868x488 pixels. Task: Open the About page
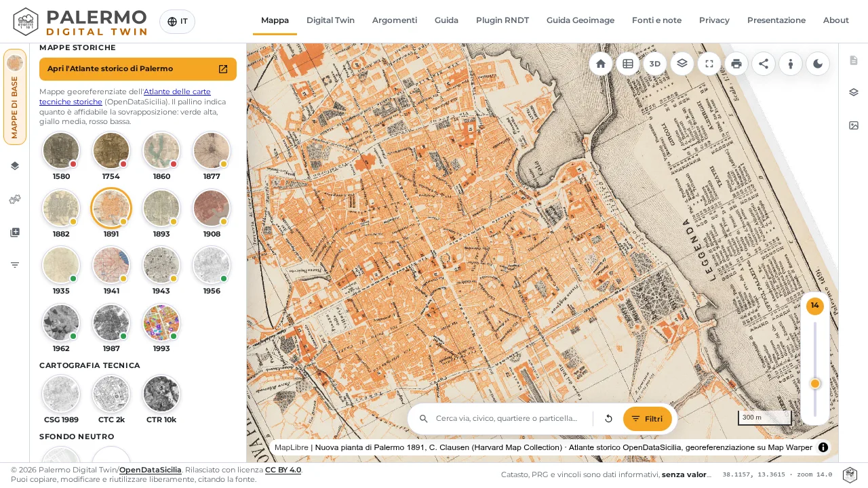[836, 20]
